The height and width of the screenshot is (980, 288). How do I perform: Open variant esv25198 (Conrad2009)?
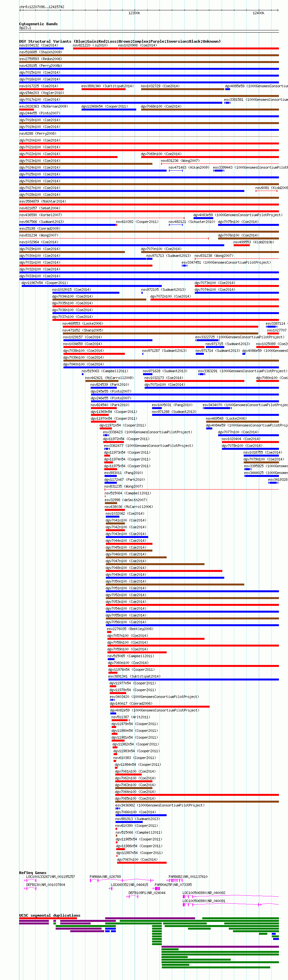pyautogui.click(x=39, y=229)
